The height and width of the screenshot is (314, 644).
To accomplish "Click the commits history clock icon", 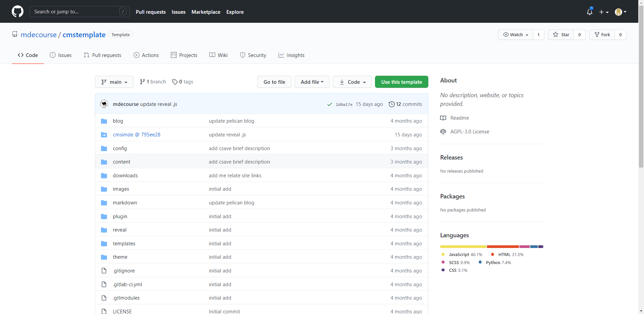I will [391, 104].
